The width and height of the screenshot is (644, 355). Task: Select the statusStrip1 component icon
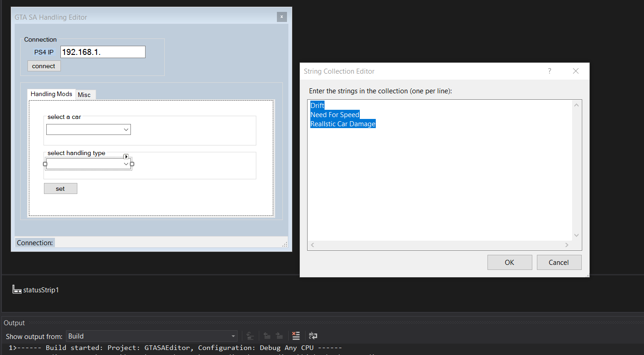point(17,289)
